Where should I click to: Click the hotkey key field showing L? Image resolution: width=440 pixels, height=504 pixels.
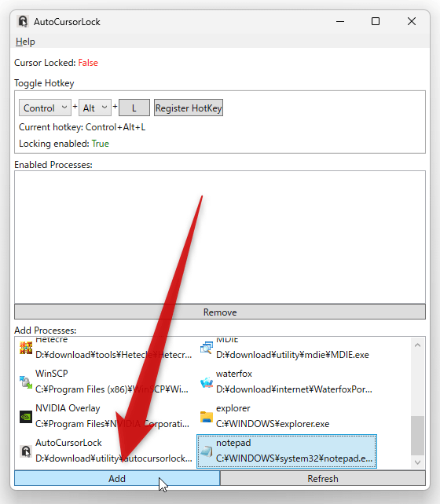(x=134, y=108)
